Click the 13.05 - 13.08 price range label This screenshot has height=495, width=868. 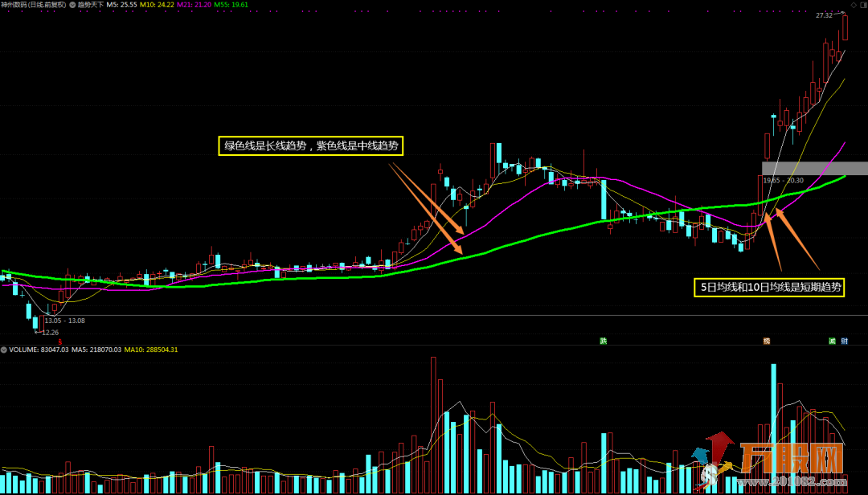click(65, 321)
